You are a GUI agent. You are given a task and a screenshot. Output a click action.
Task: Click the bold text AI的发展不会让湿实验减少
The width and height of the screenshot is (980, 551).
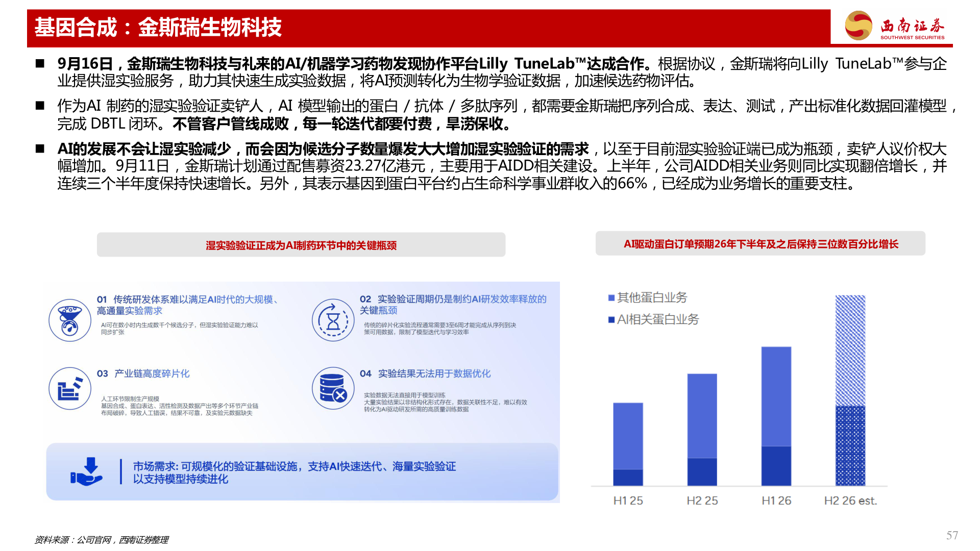click(144, 149)
